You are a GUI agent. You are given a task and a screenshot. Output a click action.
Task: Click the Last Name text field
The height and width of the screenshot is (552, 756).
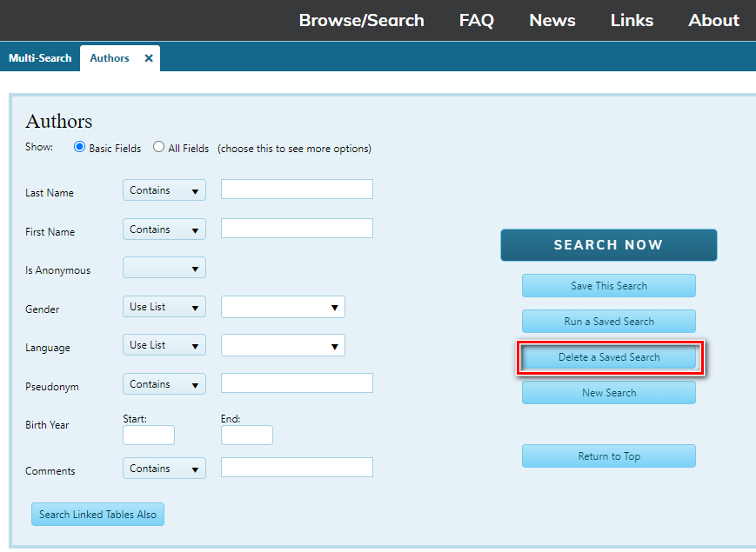point(297,190)
